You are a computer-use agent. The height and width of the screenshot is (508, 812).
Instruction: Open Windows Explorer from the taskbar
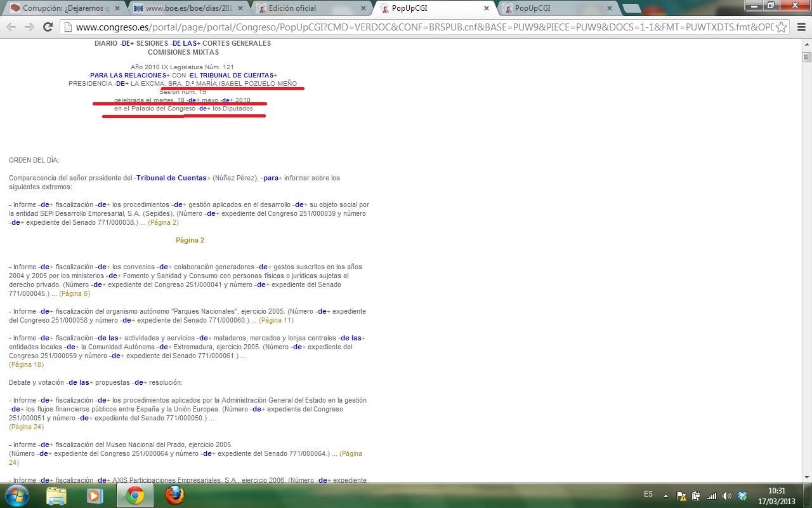56,495
